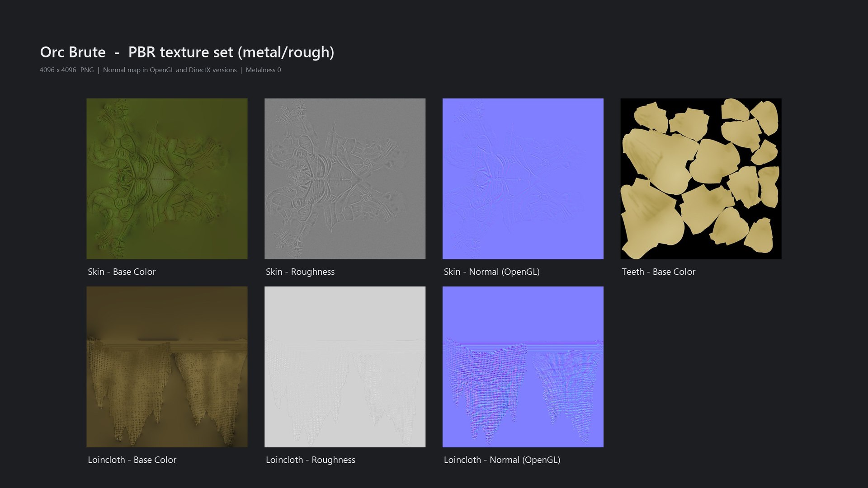The height and width of the screenshot is (488, 868).
Task: Click the Skin Base Color texture thumbnail
Action: coord(167,178)
